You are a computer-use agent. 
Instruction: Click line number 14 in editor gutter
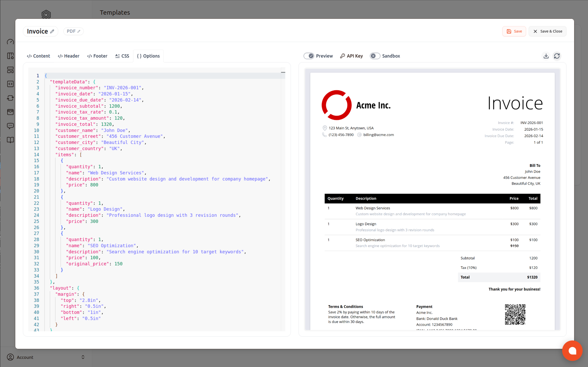pyautogui.click(x=36, y=155)
